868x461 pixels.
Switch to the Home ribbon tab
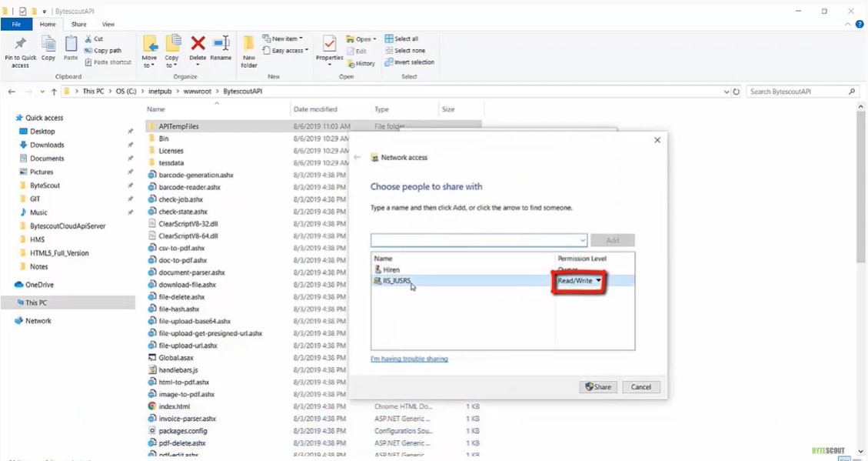coord(48,25)
